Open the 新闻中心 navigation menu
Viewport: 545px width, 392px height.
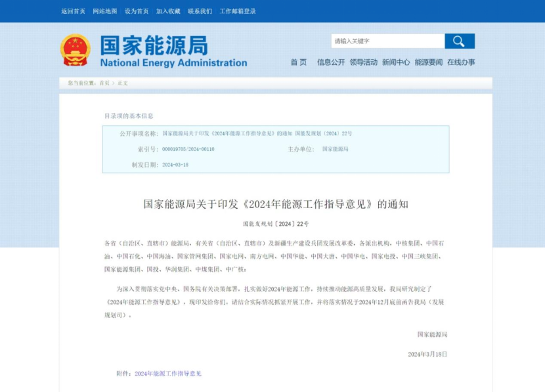click(396, 62)
